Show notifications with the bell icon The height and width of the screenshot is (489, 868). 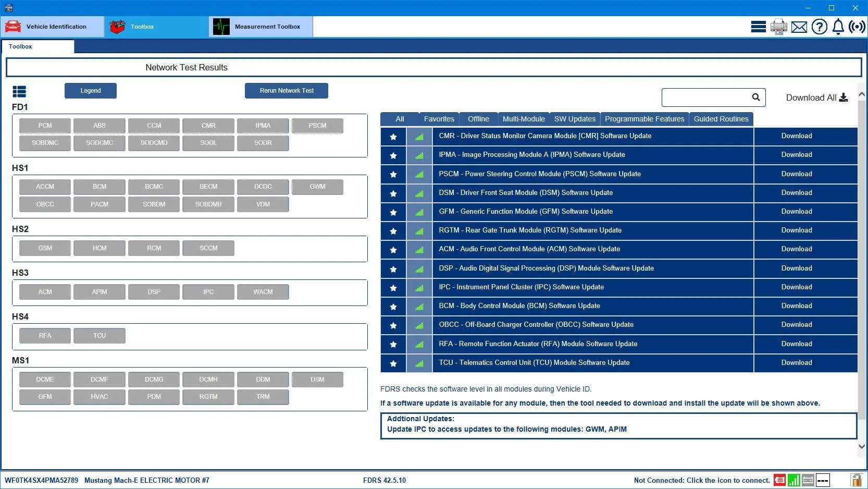pos(838,27)
